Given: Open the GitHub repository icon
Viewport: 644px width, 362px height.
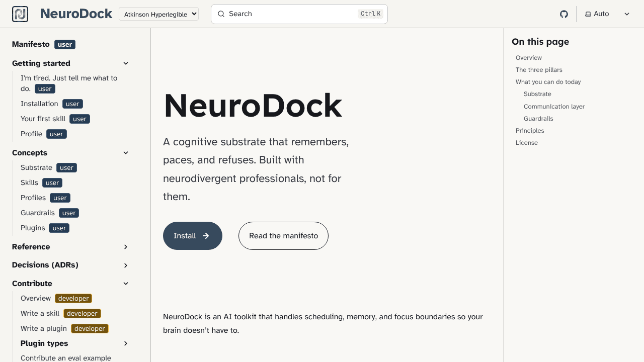Looking at the screenshot, I should (564, 14).
